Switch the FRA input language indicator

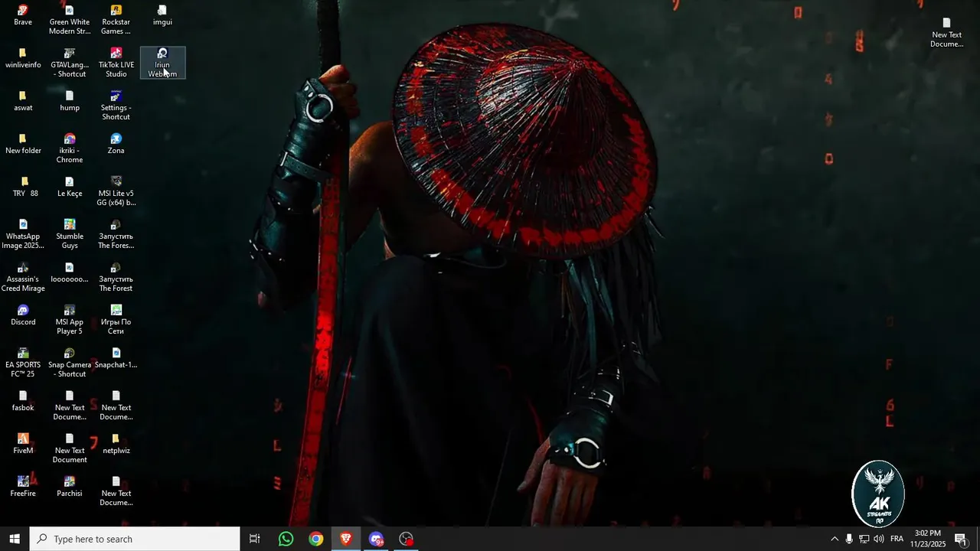(x=897, y=539)
